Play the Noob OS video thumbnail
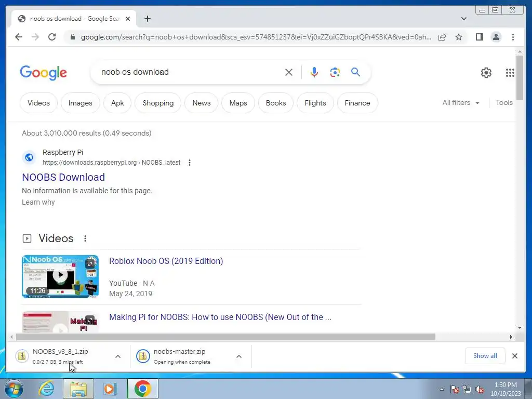Viewport: 532px width, 399px height. tap(60, 276)
